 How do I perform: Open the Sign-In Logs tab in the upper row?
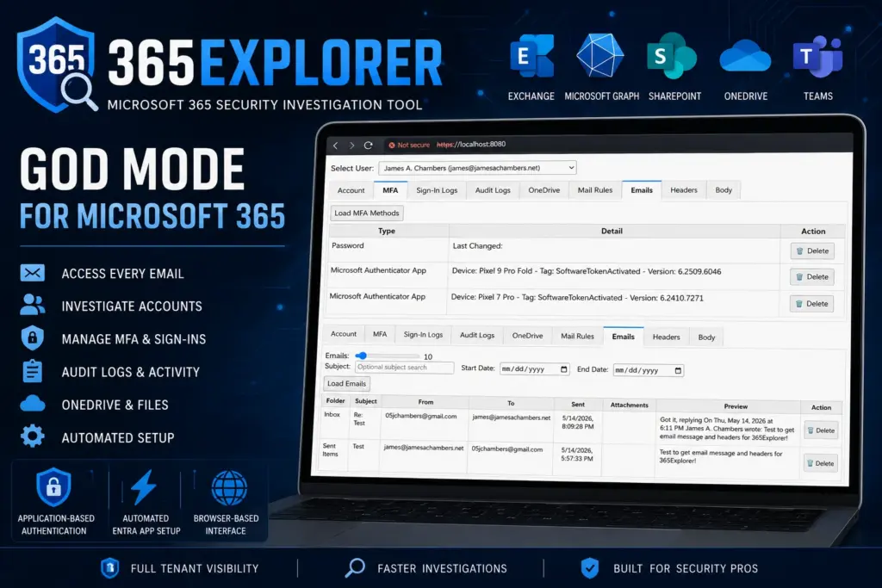(437, 190)
